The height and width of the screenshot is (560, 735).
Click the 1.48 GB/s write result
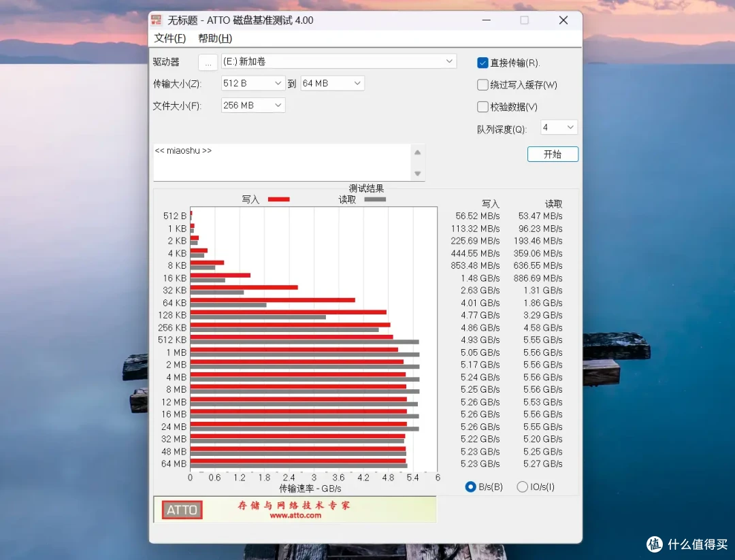tap(480, 278)
